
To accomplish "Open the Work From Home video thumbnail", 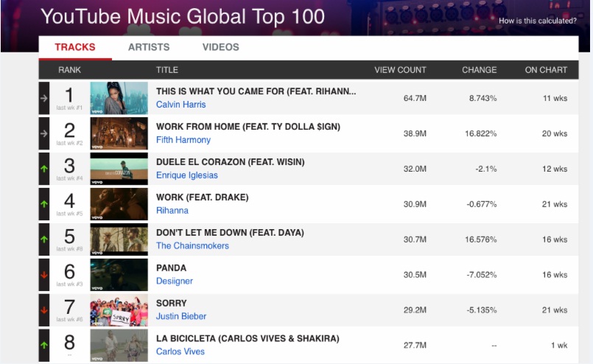I will click(114, 133).
